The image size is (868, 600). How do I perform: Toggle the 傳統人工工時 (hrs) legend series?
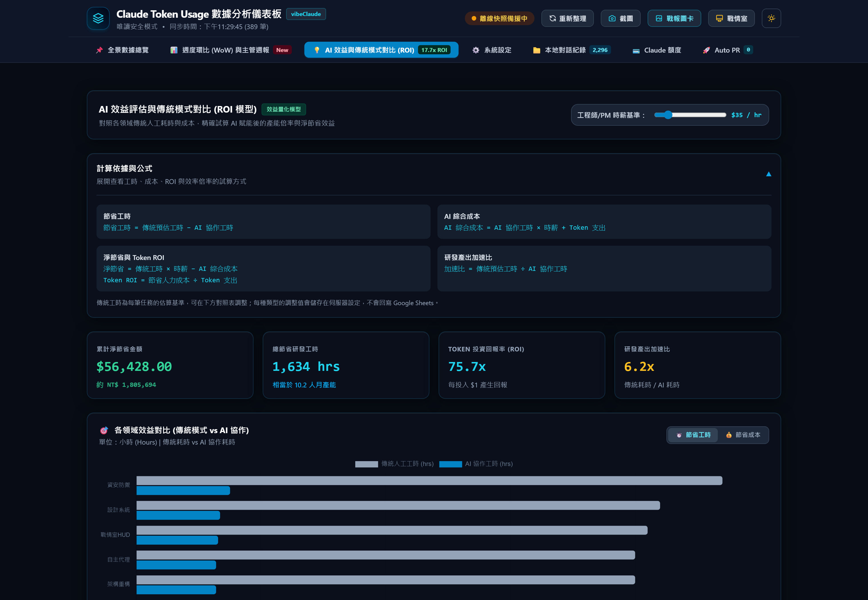394,464
